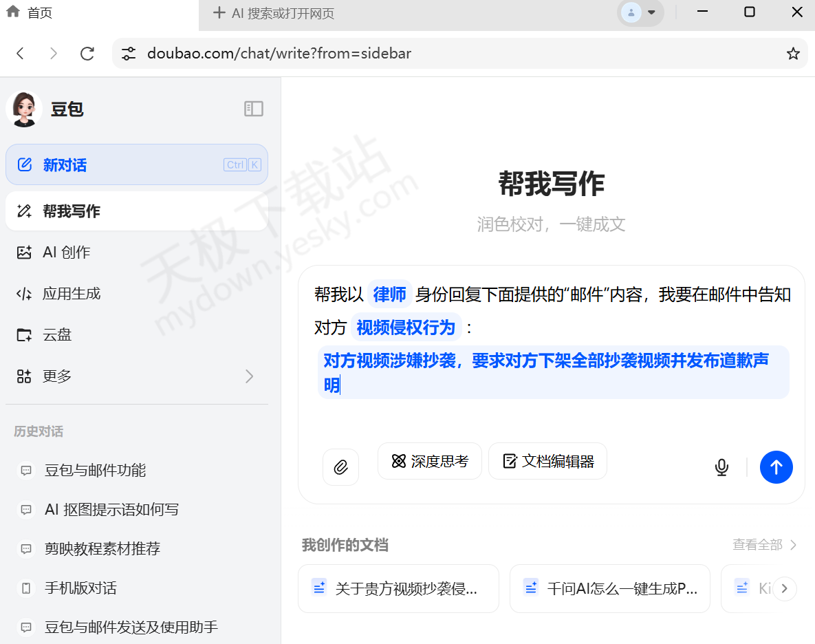Open the profile dropdown in the tab bar

640,12
